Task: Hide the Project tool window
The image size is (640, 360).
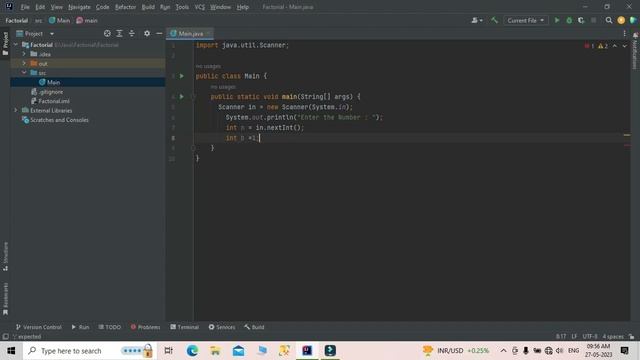Action: click(x=159, y=33)
